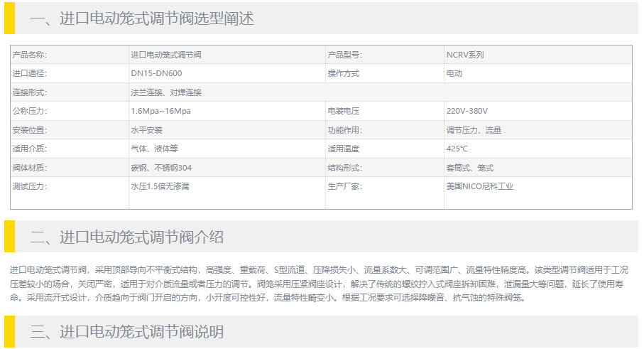This screenshot has width=644, height=349.
Task: Click the 调节压力、流量 function cell
Action: click(x=474, y=130)
